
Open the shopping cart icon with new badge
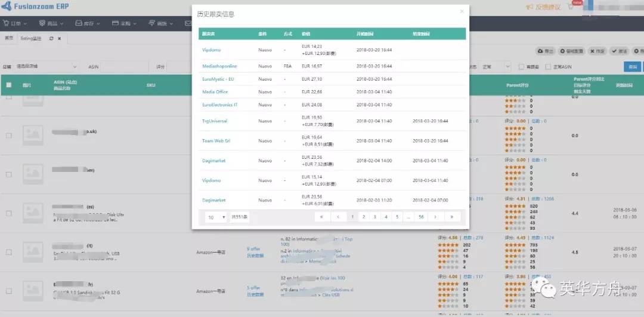[571, 7]
